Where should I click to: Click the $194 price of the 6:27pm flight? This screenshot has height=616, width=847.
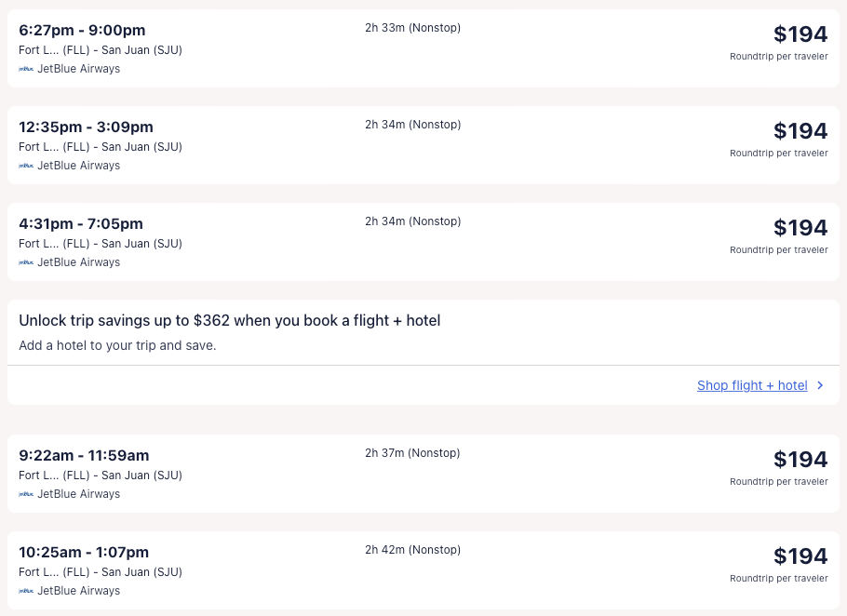pyautogui.click(x=800, y=34)
